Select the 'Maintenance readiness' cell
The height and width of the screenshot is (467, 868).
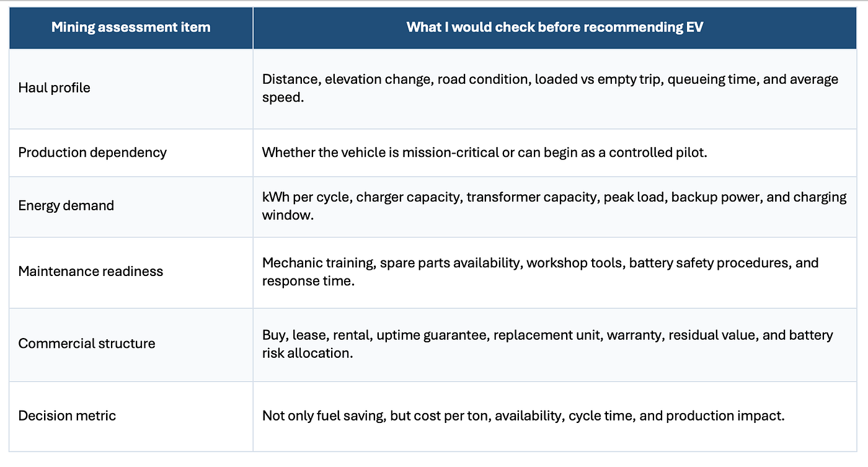click(131, 272)
